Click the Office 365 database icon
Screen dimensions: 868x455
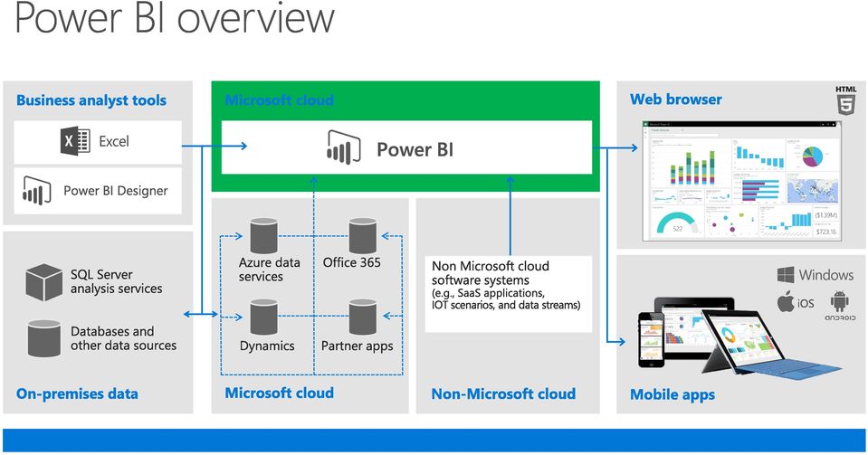pyautogui.click(x=363, y=235)
